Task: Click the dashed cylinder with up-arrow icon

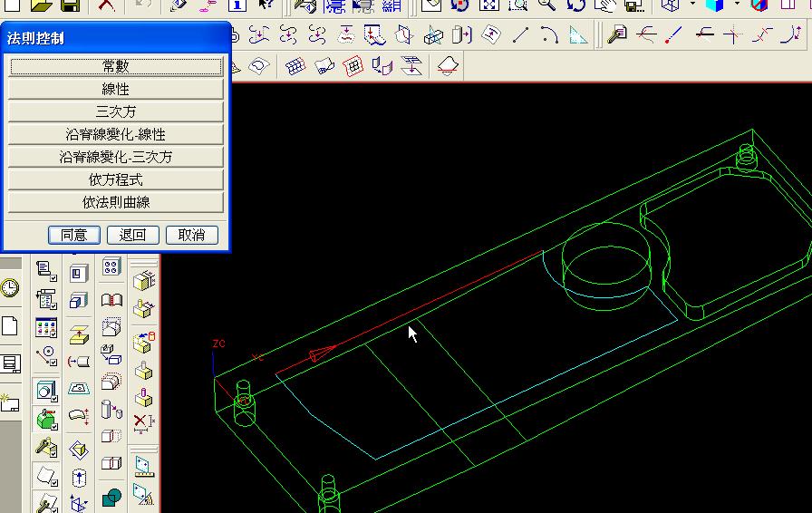Action: coord(79,478)
